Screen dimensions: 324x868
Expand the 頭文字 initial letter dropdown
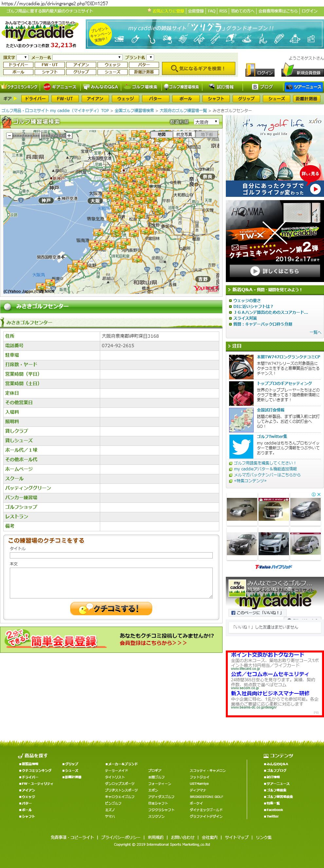[23, 57]
